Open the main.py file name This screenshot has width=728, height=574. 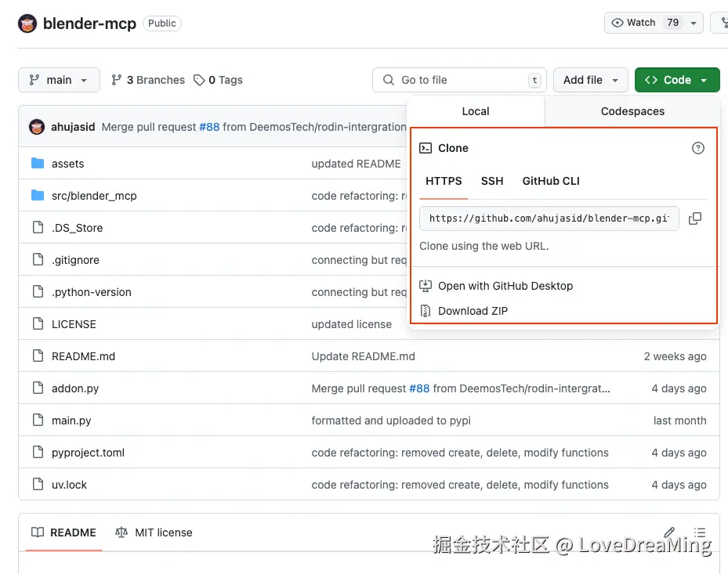tap(71, 421)
